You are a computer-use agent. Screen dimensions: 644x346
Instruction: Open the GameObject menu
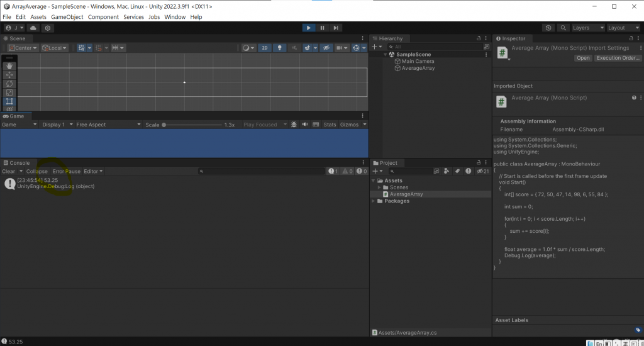[x=67, y=17]
